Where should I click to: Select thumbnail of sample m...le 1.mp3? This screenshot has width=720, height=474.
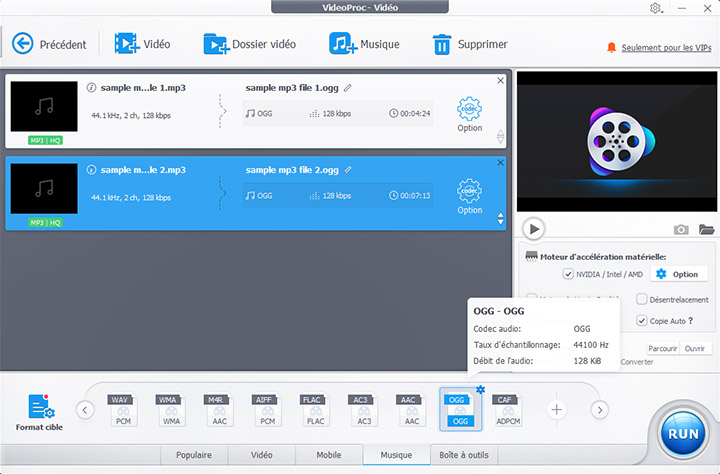(44, 107)
